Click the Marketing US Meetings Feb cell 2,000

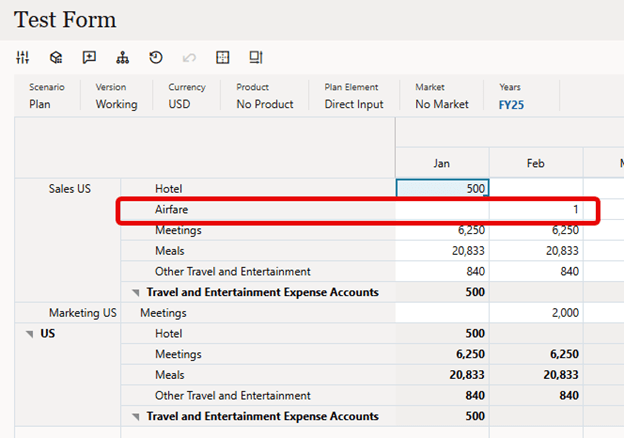tap(535, 313)
